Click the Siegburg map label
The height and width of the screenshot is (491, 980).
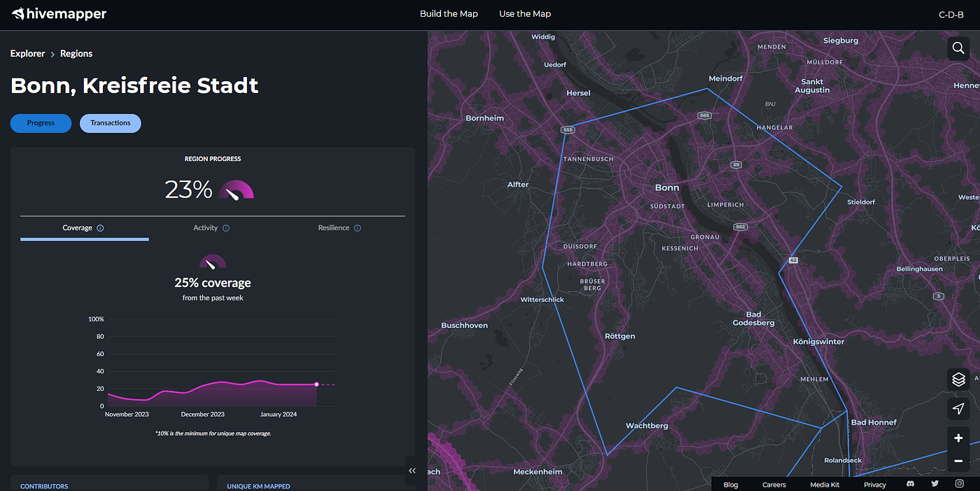click(841, 41)
